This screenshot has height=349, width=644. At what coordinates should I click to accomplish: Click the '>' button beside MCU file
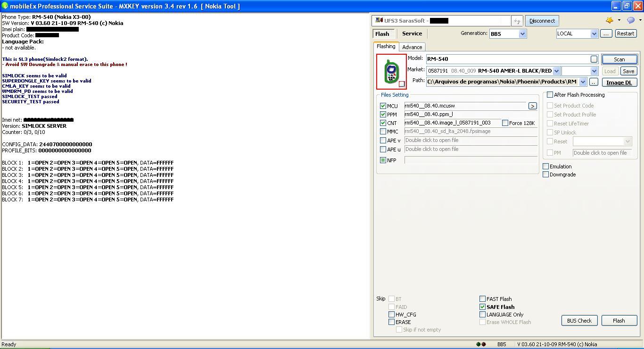[x=532, y=106]
